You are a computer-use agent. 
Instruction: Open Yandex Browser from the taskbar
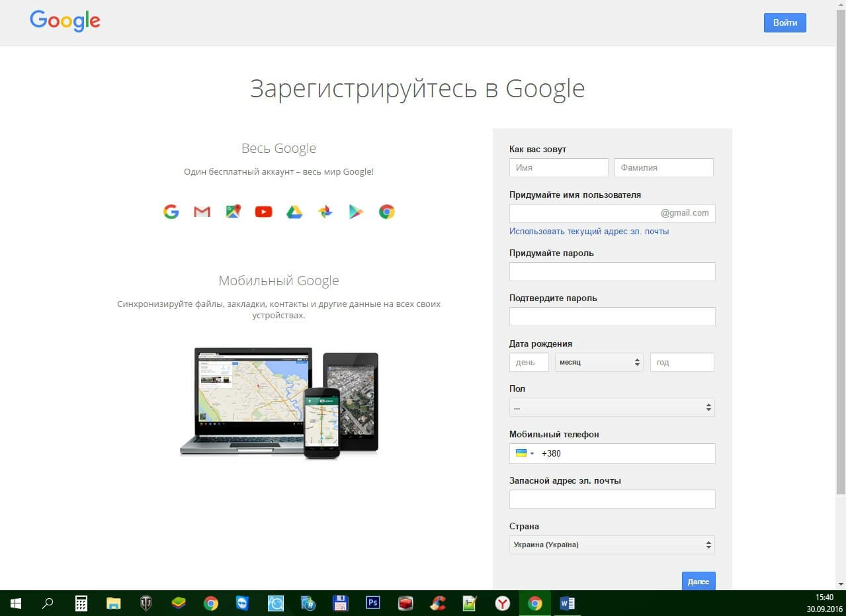(x=502, y=603)
